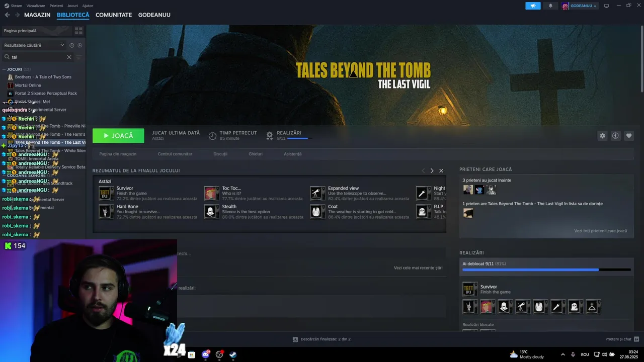Go to the MAGAZIN tab

coord(37,15)
